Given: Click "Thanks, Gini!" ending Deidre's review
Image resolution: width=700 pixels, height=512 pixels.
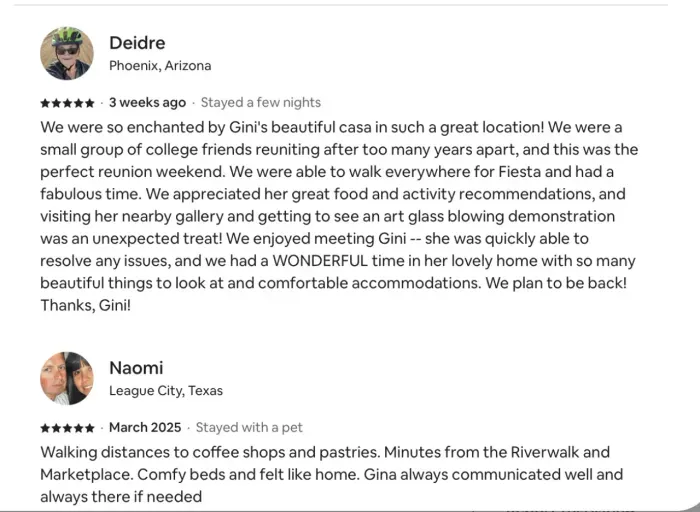Looking at the screenshot, I should [x=85, y=305].
